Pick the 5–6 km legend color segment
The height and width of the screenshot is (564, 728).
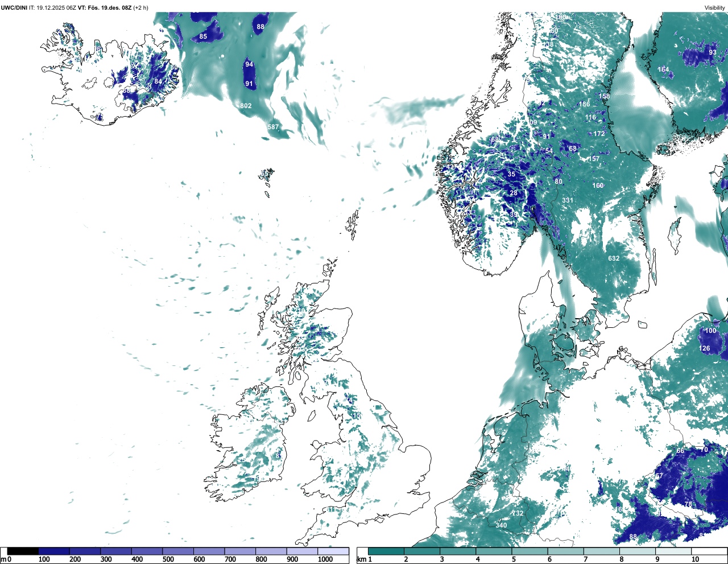click(530, 551)
